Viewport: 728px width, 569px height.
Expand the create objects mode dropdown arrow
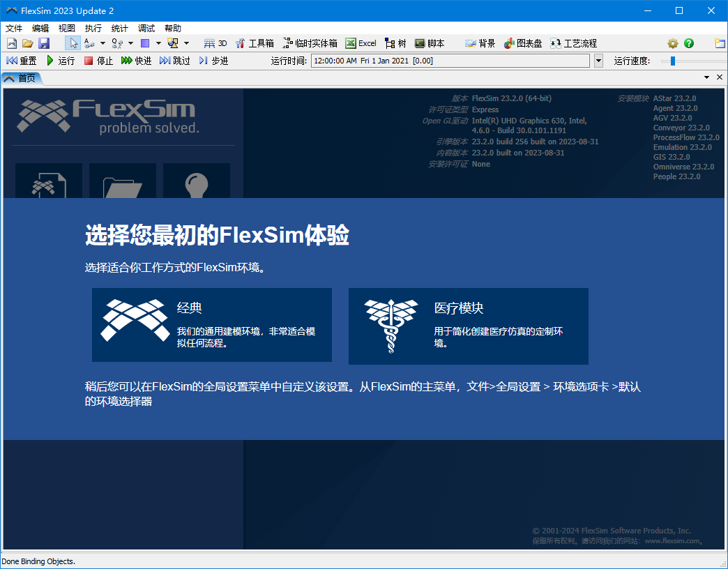(186, 44)
